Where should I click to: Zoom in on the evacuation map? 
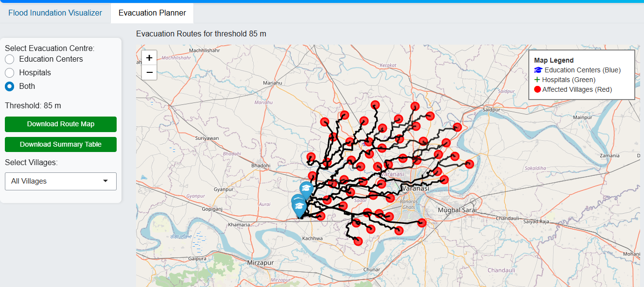(x=149, y=58)
